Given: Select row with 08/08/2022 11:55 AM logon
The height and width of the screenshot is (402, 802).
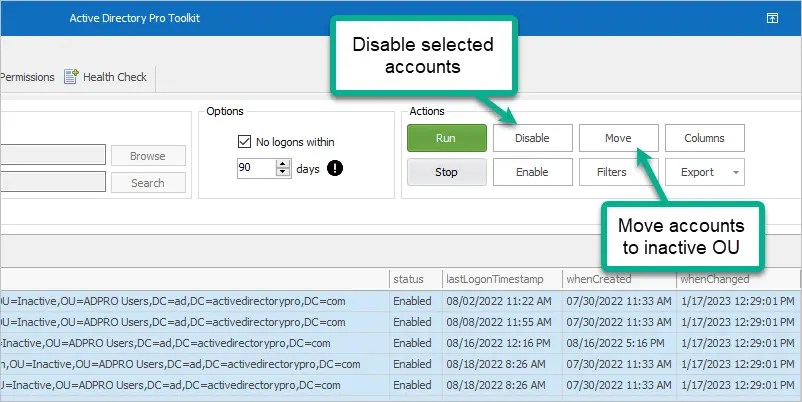Looking at the screenshot, I should [x=401, y=322].
